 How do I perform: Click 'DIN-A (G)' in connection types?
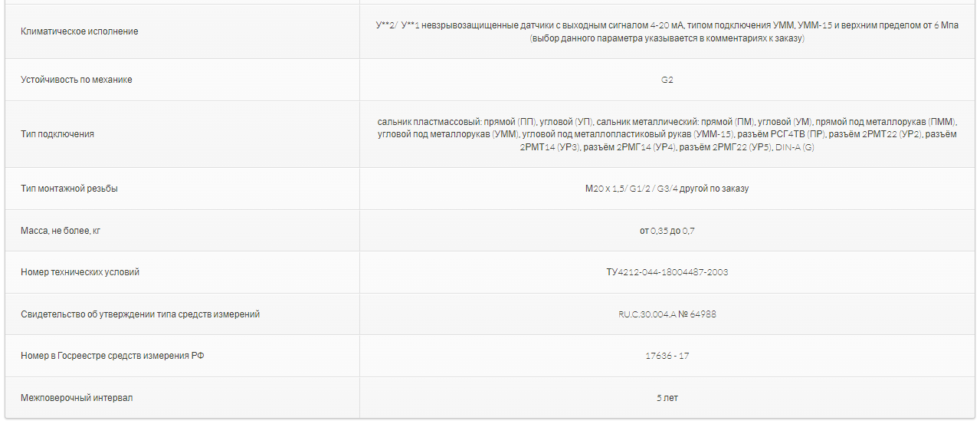pyautogui.click(x=794, y=147)
